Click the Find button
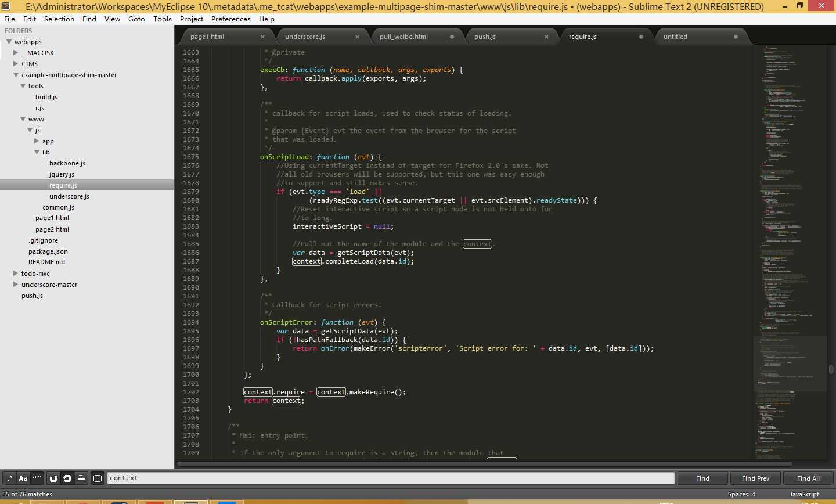 click(x=702, y=478)
